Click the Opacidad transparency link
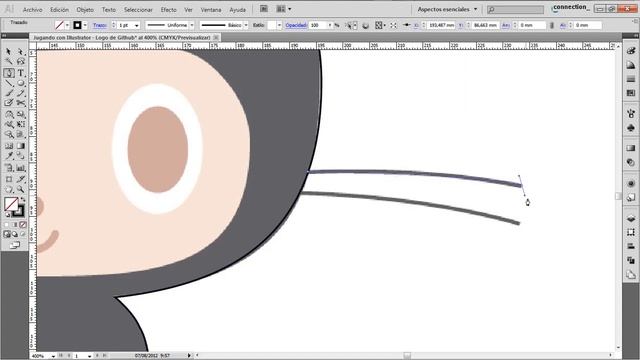The width and height of the screenshot is (640, 360). click(x=296, y=25)
